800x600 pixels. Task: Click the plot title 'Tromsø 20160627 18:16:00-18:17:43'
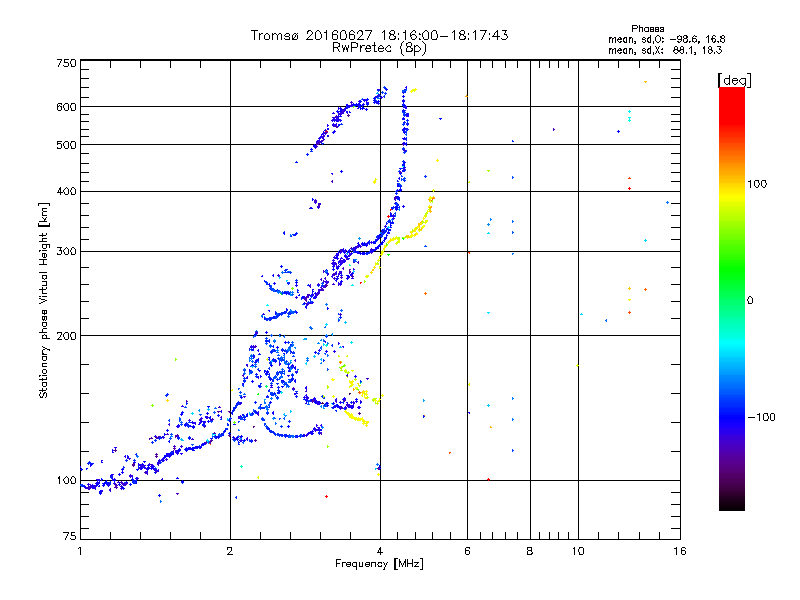379,35
